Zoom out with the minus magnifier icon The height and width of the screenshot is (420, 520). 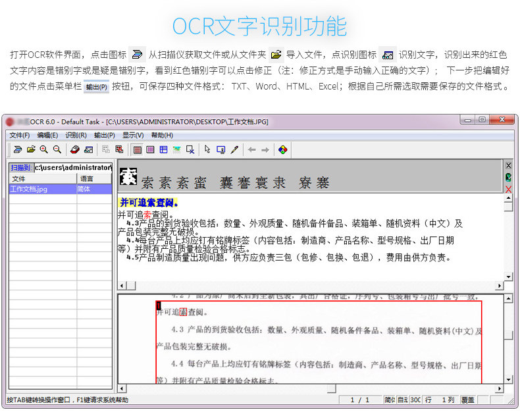(57, 149)
